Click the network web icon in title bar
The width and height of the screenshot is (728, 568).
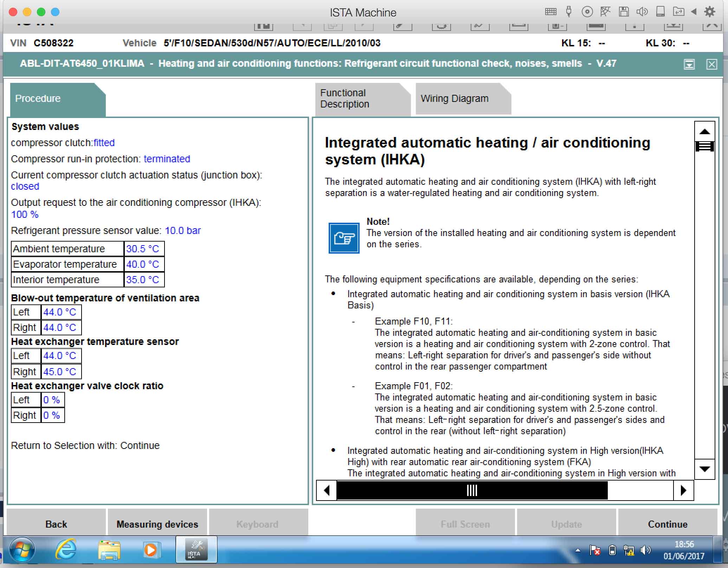(605, 12)
